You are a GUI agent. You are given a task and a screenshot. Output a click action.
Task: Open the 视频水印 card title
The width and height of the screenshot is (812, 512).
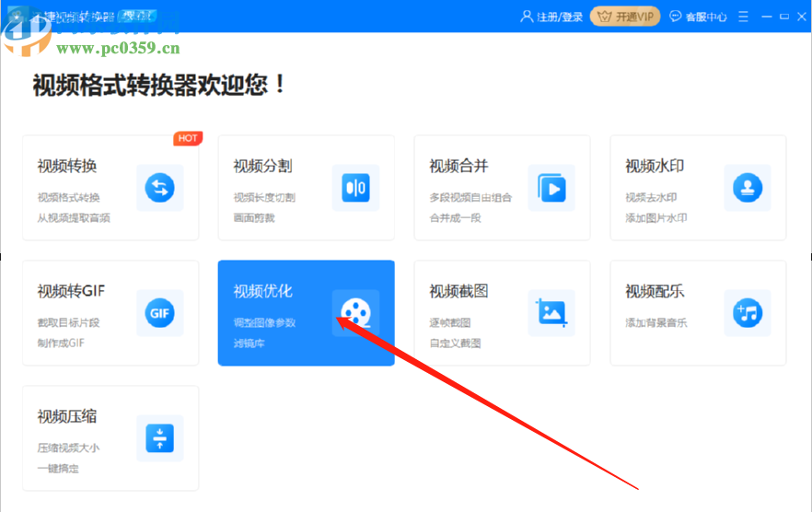pyautogui.click(x=655, y=166)
